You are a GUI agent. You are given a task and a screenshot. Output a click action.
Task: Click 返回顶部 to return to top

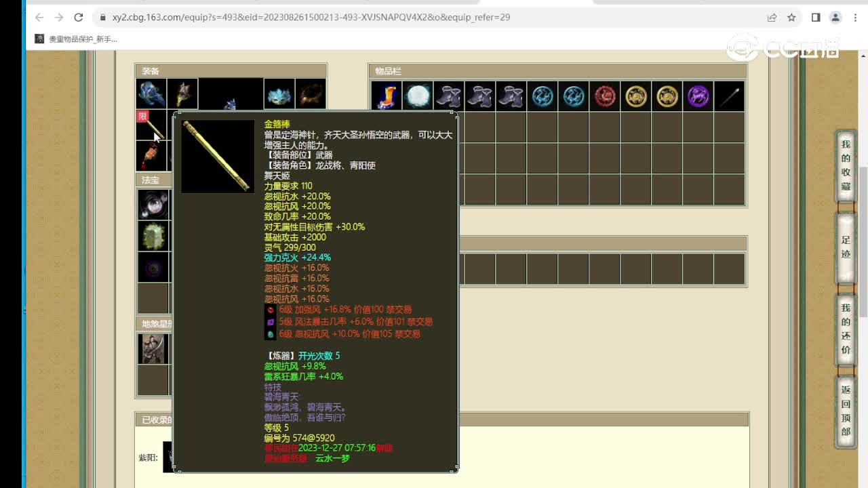846,411
